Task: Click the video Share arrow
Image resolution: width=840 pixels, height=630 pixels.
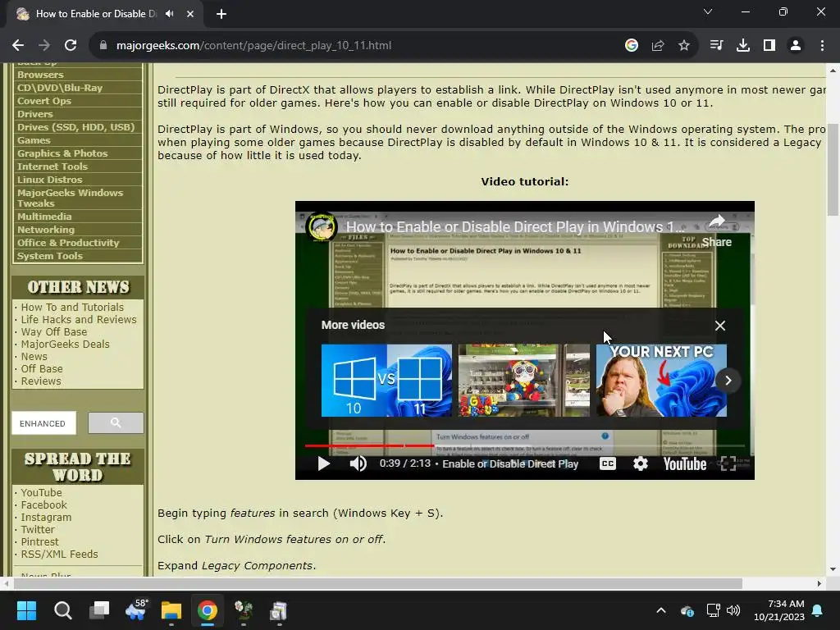Action: tap(717, 231)
